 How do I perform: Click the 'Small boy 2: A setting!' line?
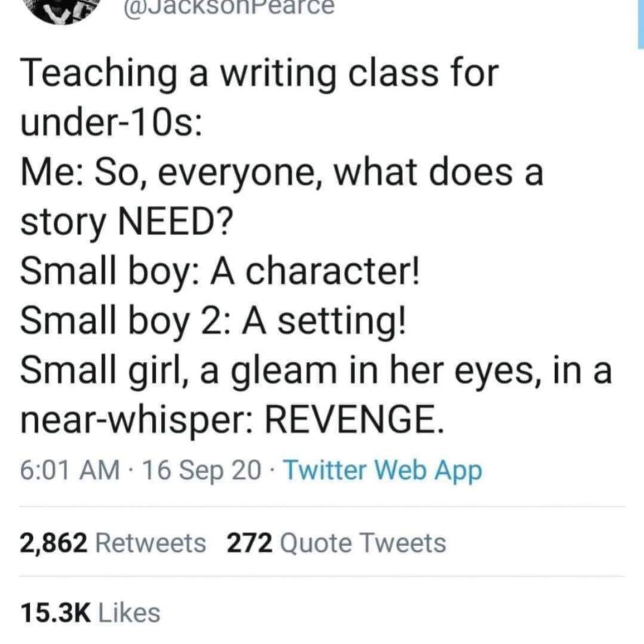tap(213, 323)
